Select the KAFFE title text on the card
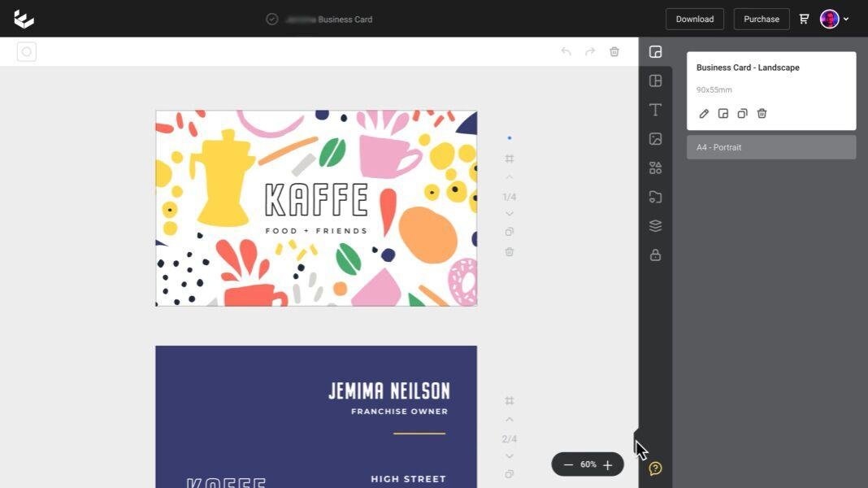Screen dimensions: 868x488 [316, 200]
